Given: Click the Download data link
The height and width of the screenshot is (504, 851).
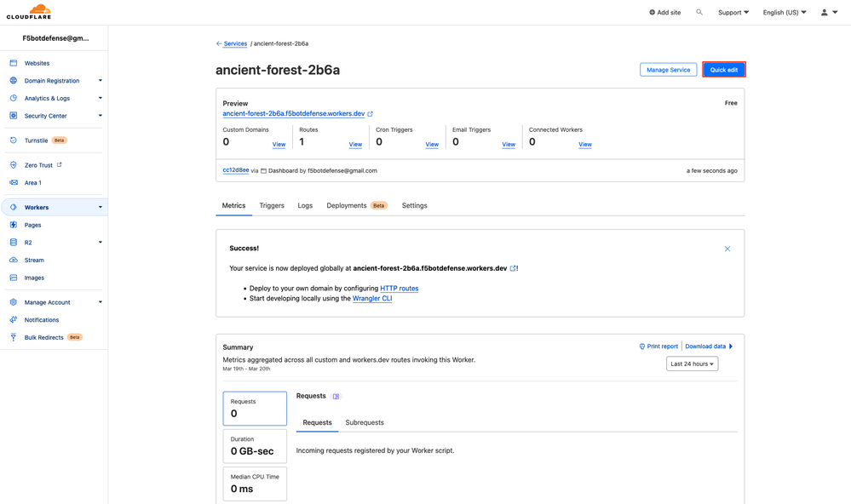Looking at the screenshot, I should (x=708, y=346).
